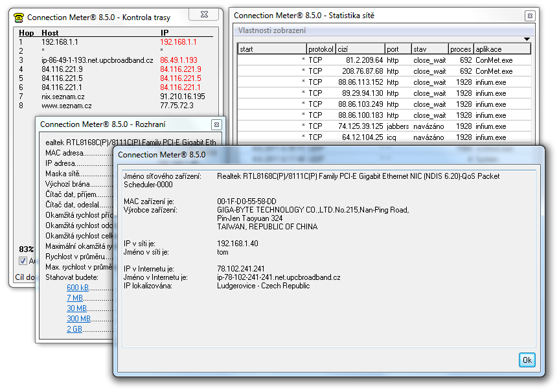Toggle the checkbox below 83% in Kontrola trasy
The width and height of the screenshot is (559, 392).
tap(23, 260)
